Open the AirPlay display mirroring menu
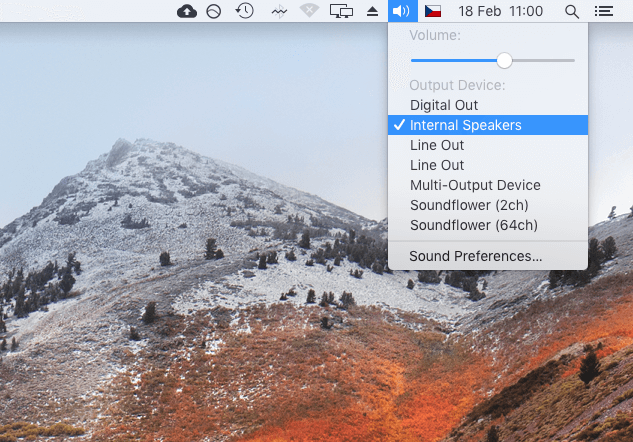The image size is (633, 442). tap(341, 11)
